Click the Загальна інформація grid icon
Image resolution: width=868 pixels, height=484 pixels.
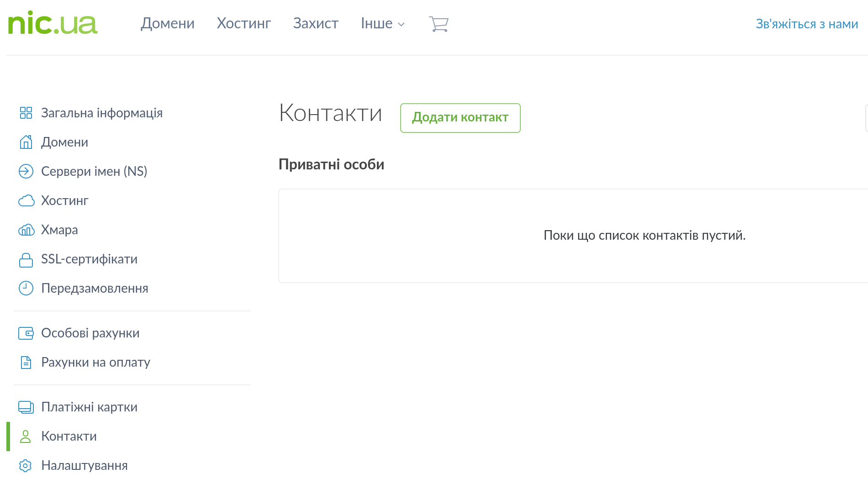pyautogui.click(x=26, y=113)
